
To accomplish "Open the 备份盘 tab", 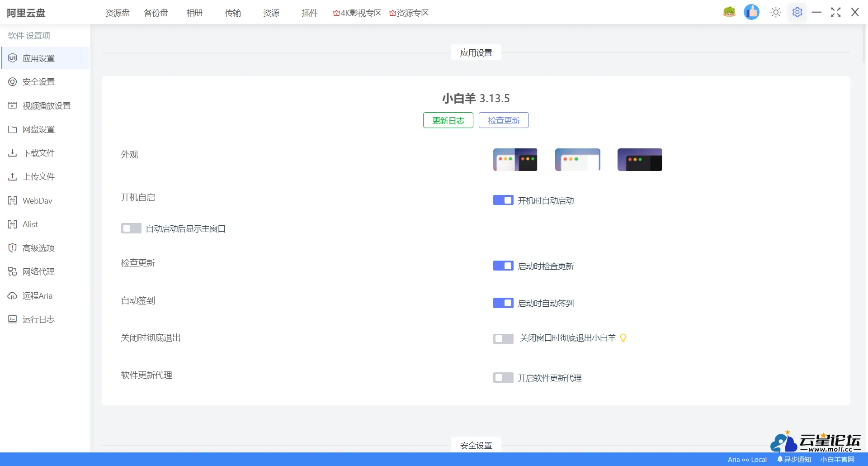I will [156, 13].
